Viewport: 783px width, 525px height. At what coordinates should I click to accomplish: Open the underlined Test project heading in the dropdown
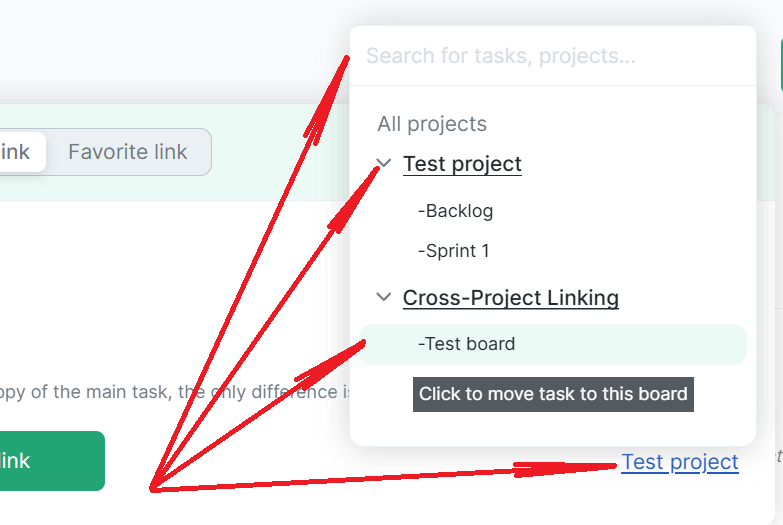tap(462, 164)
